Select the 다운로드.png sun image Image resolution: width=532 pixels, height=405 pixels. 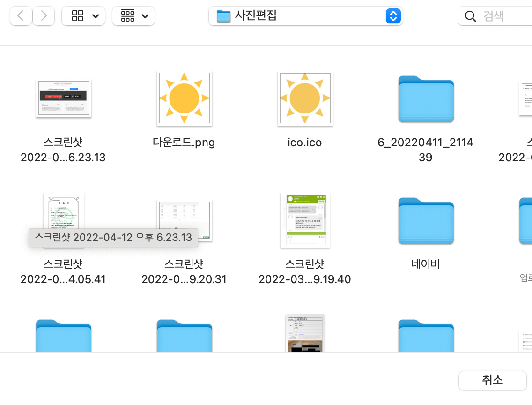(184, 98)
